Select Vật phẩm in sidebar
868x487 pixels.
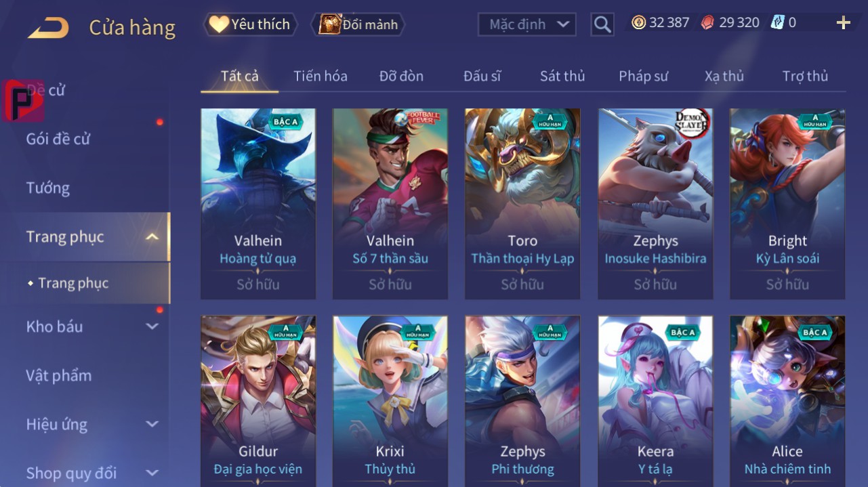pos(59,375)
